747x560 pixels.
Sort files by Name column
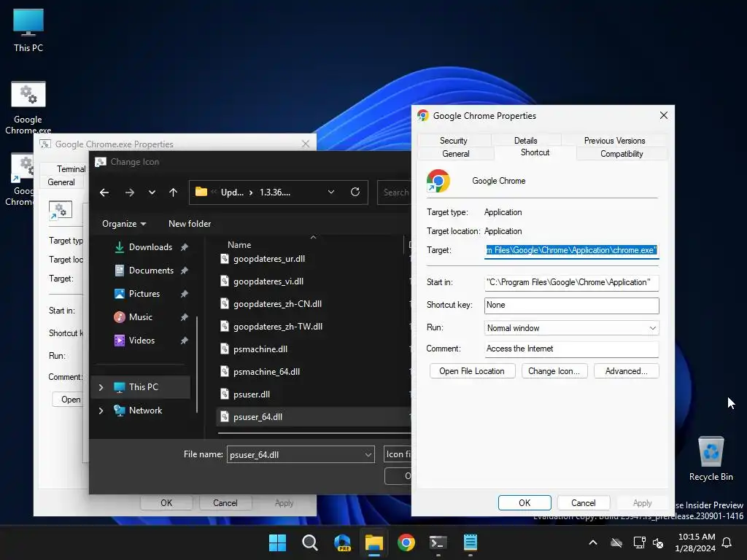click(239, 245)
